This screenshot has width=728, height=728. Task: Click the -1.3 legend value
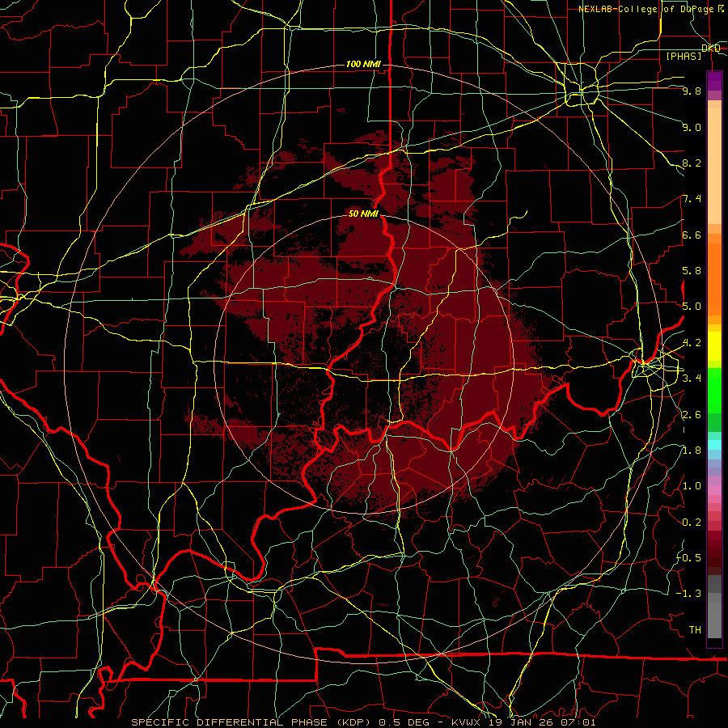[688, 594]
